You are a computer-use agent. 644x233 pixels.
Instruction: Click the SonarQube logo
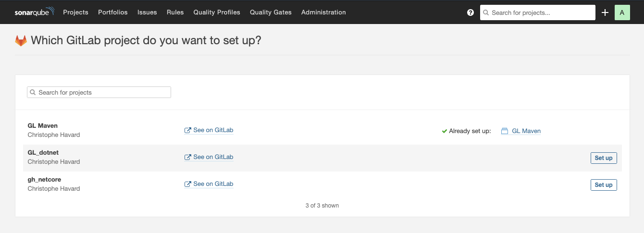pos(35,12)
